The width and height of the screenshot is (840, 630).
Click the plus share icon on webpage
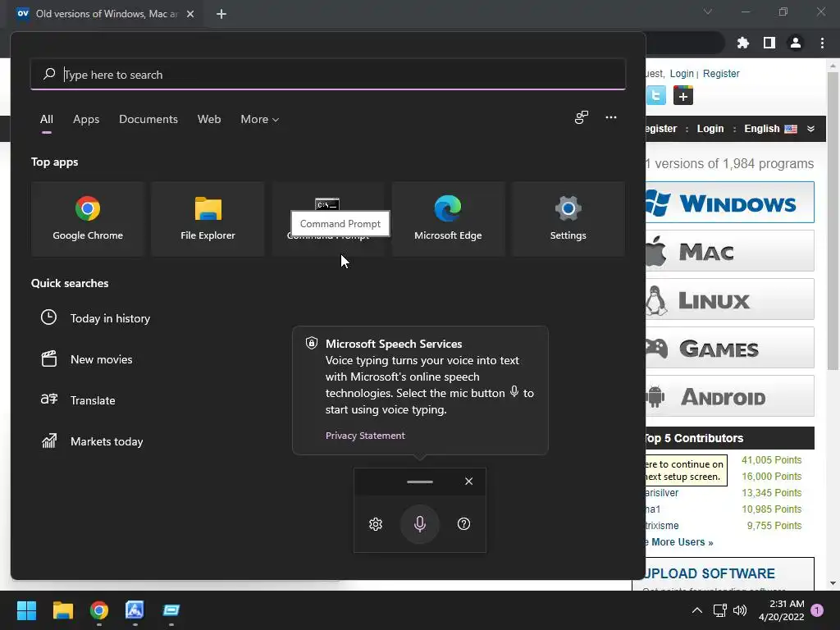(683, 96)
